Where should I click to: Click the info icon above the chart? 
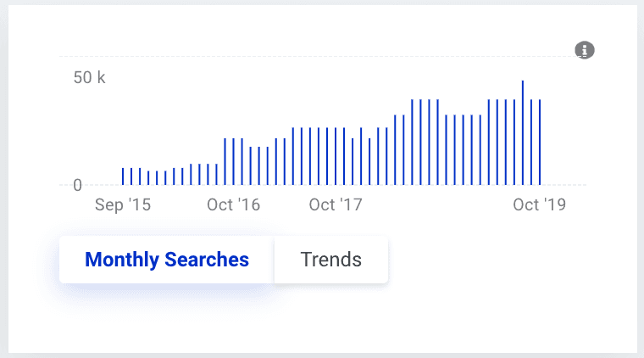click(585, 50)
